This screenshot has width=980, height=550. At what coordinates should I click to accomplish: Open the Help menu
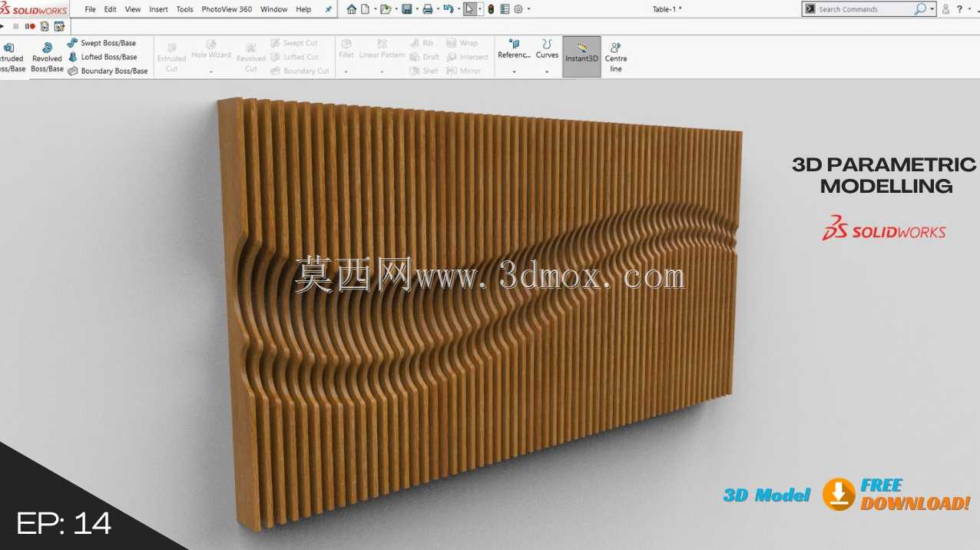(x=303, y=9)
